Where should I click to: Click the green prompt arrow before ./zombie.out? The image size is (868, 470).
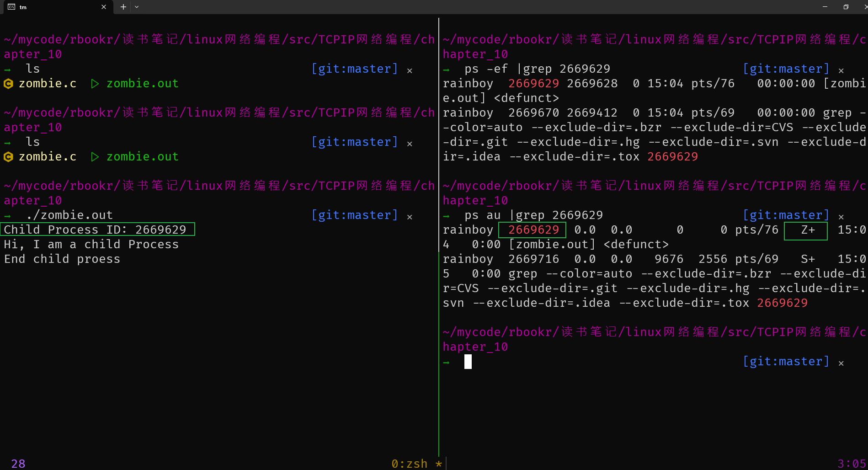click(7, 216)
